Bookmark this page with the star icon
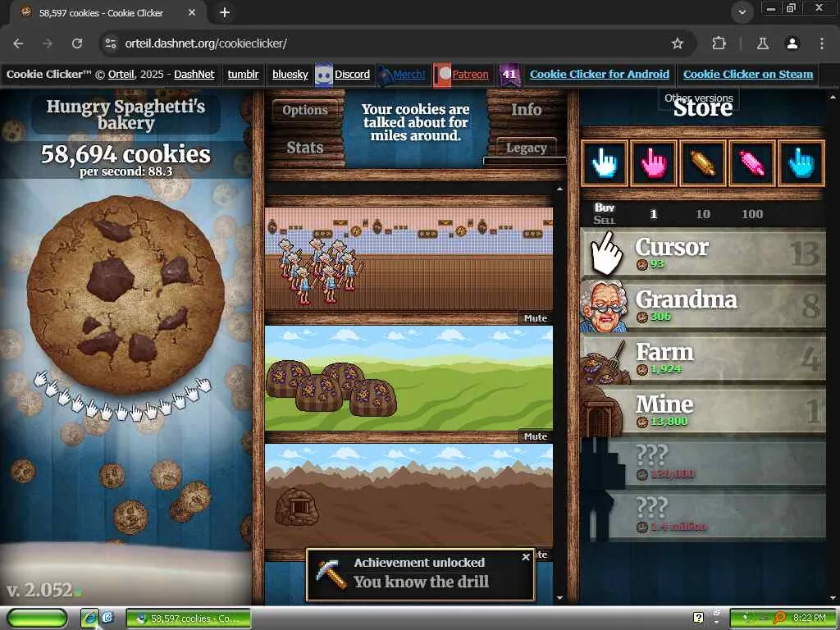 [x=677, y=43]
